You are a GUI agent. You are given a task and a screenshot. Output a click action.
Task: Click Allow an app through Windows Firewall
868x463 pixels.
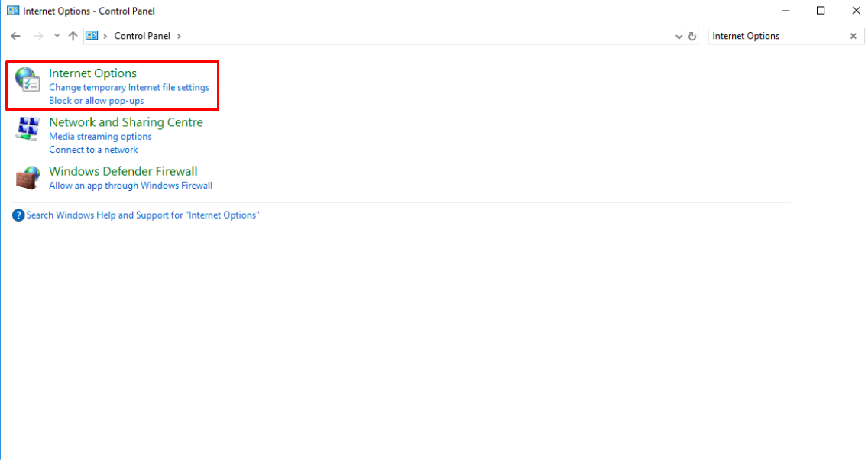(x=131, y=186)
